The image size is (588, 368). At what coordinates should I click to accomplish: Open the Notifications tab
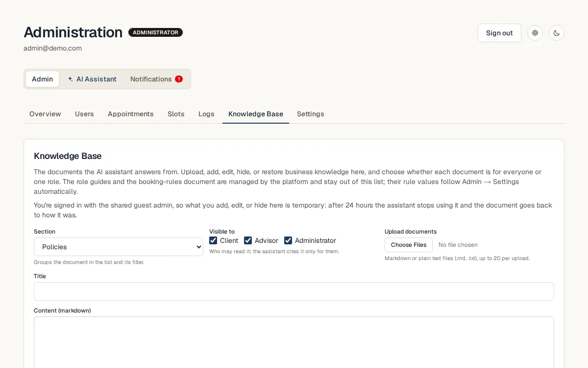156,79
